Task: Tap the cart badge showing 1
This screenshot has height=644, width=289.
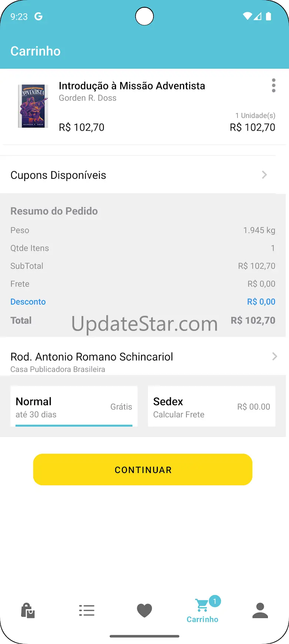Action: click(x=215, y=601)
